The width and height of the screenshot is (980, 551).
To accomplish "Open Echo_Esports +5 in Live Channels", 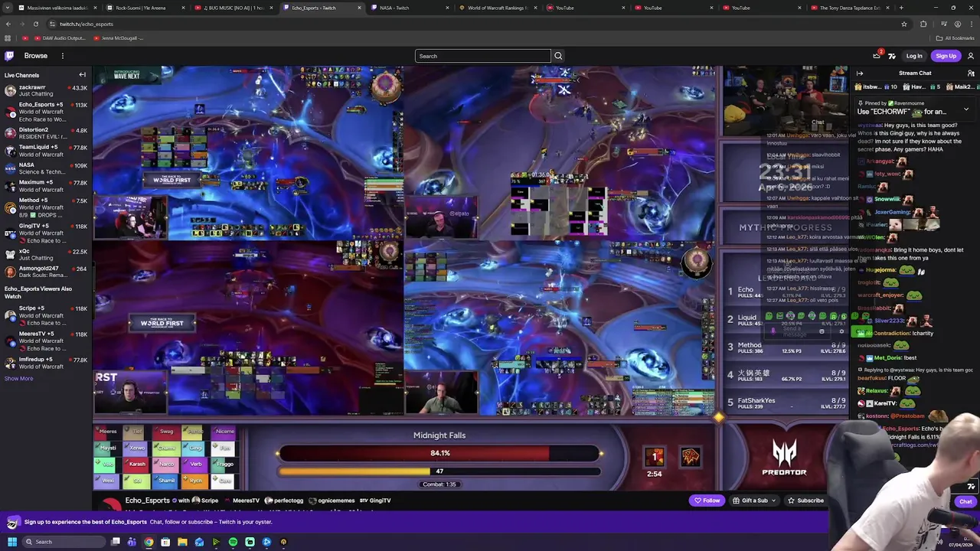I will tap(46, 112).
